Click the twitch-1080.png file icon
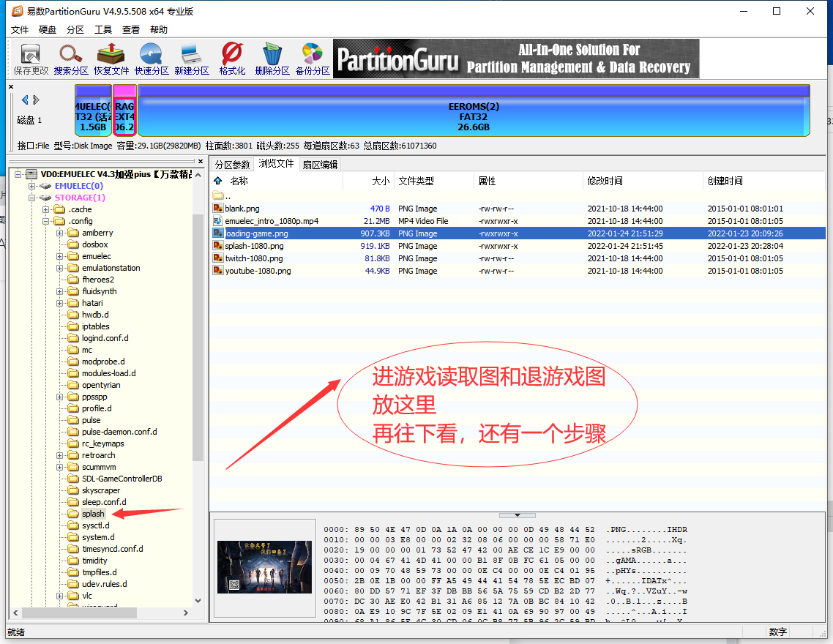 (x=218, y=258)
